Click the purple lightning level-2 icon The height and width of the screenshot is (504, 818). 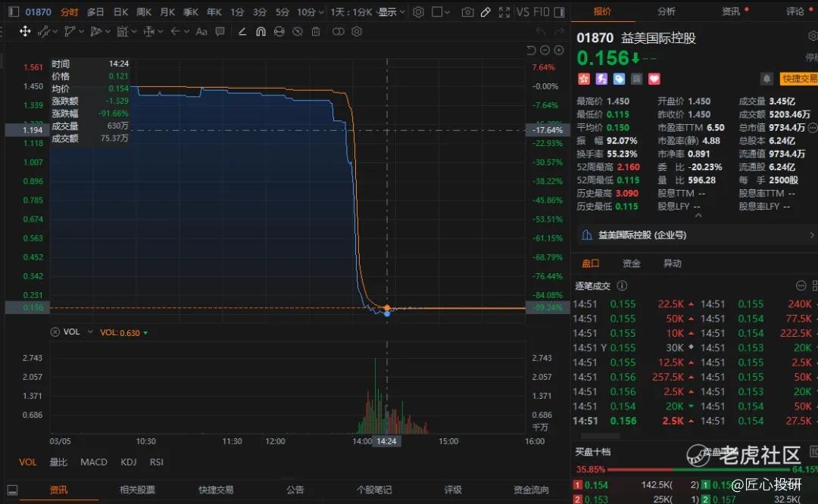(601, 79)
